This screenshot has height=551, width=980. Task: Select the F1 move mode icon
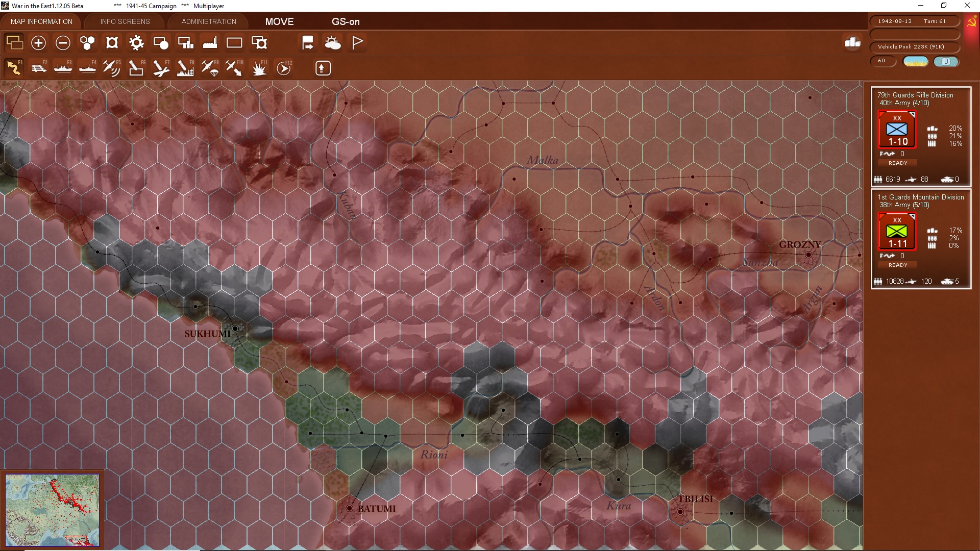pos(14,68)
